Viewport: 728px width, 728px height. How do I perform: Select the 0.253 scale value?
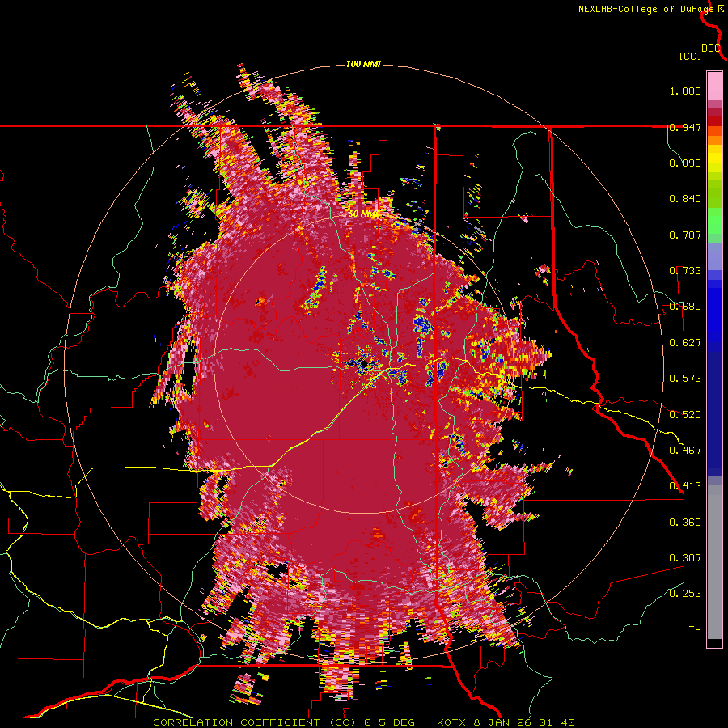coord(685,594)
